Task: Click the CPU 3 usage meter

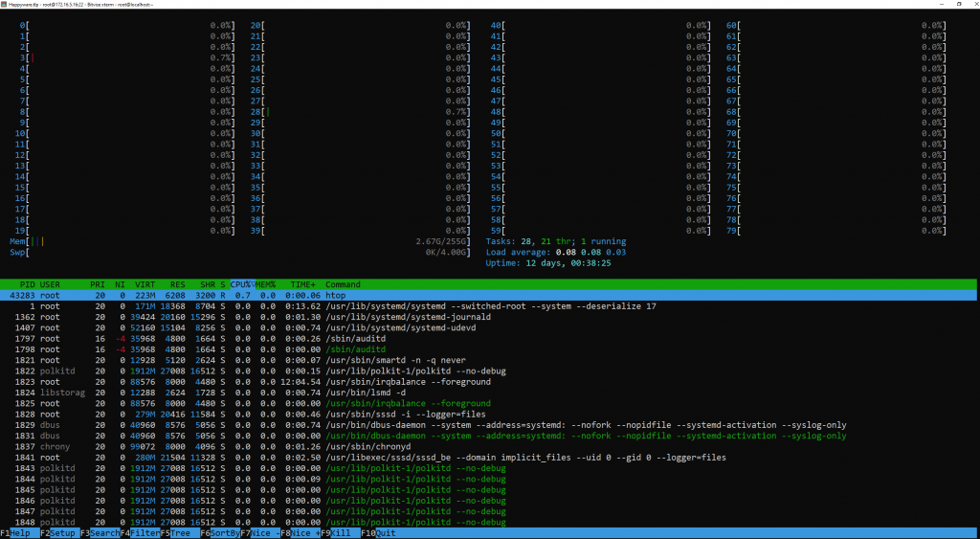Action: pos(127,57)
